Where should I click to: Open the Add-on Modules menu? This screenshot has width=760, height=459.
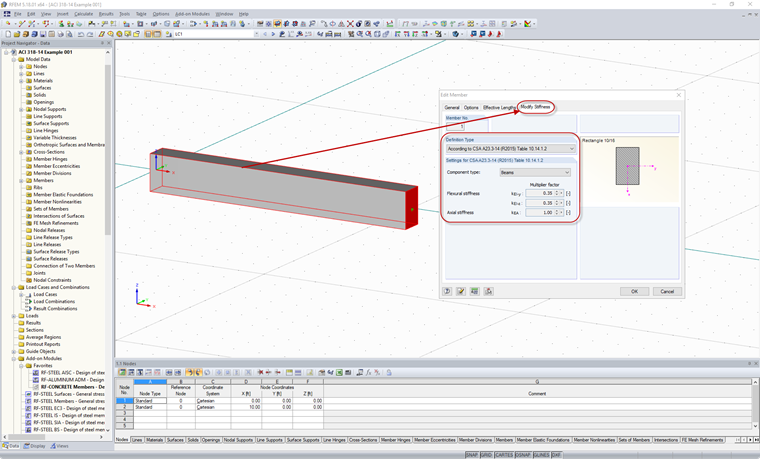coord(192,14)
